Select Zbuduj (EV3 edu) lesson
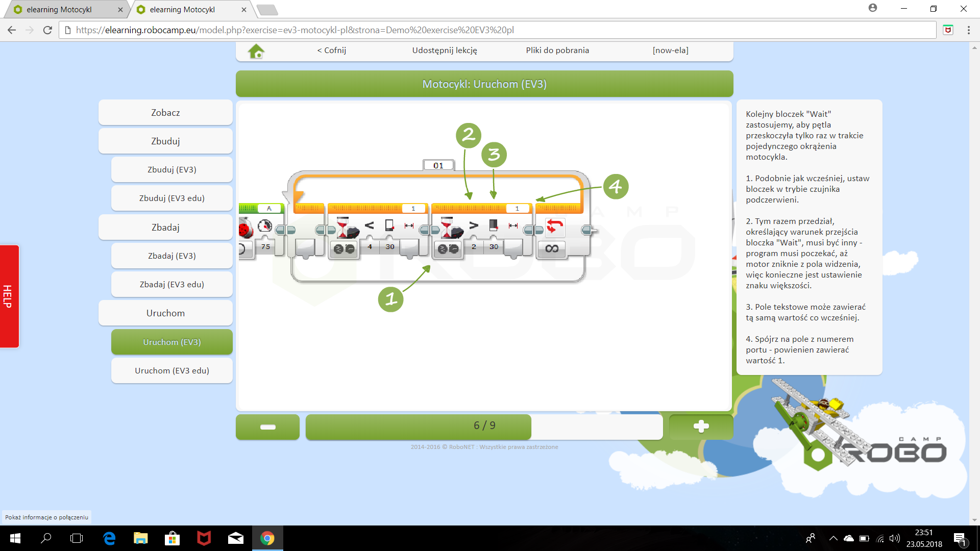This screenshot has height=551, width=980. [172, 198]
